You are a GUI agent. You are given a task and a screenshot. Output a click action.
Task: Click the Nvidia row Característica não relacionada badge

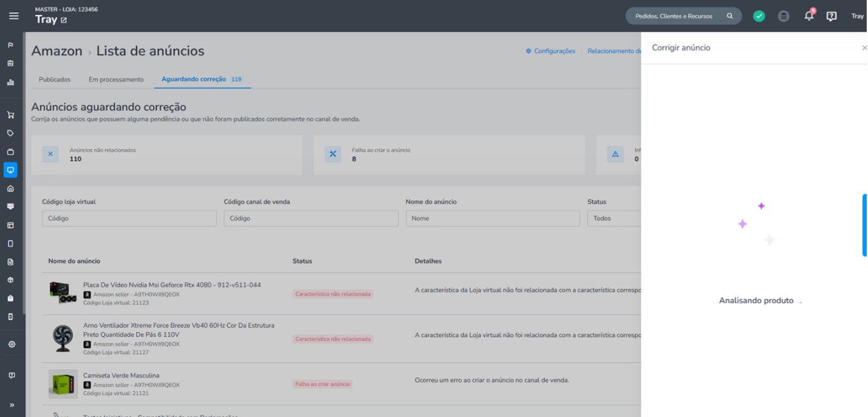pos(333,294)
